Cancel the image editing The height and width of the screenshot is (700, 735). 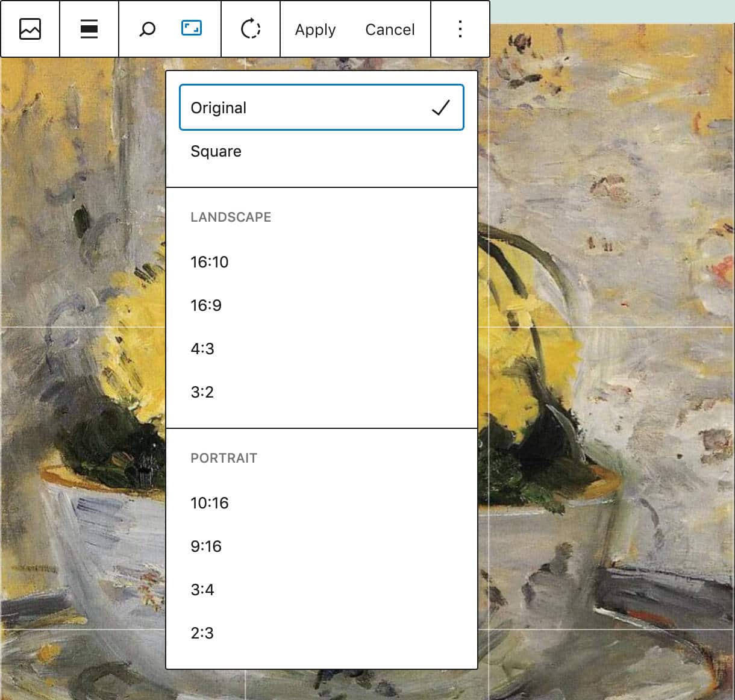click(x=390, y=30)
